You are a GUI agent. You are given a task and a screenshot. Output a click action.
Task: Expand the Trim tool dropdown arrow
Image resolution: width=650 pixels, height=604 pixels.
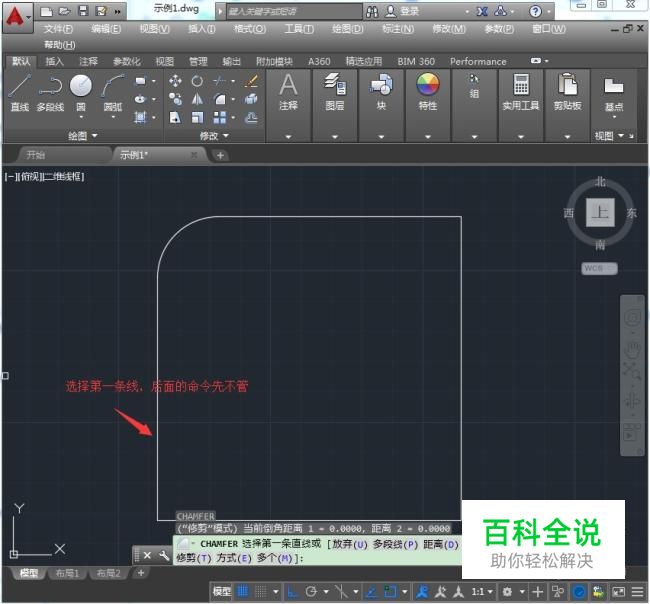tap(233, 81)
